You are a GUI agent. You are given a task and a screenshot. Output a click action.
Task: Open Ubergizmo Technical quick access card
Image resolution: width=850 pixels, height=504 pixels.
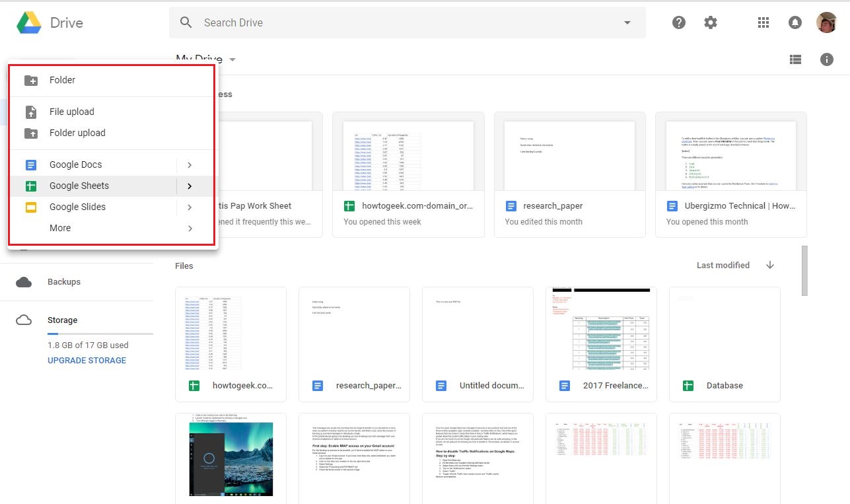(731, 175)
